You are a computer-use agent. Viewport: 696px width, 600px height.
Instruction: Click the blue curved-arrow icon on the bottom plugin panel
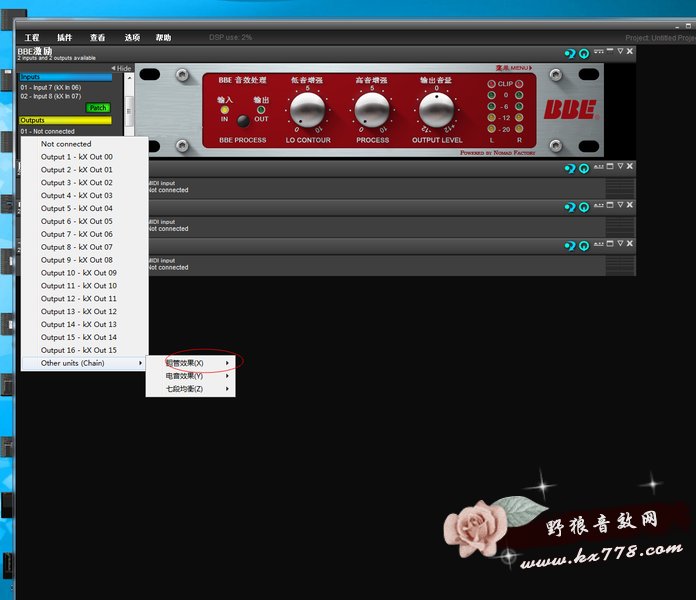pos(570,246)
